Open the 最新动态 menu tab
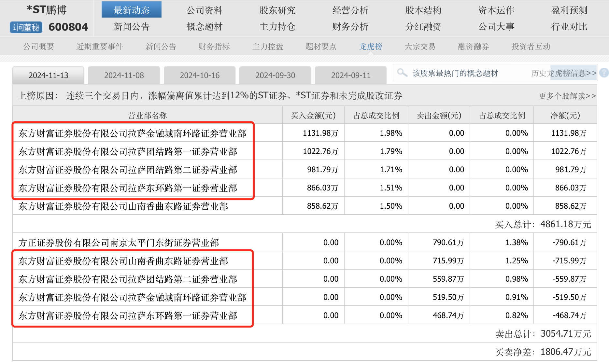The height and width of the screenshot is (364, 609). [132, 10]
